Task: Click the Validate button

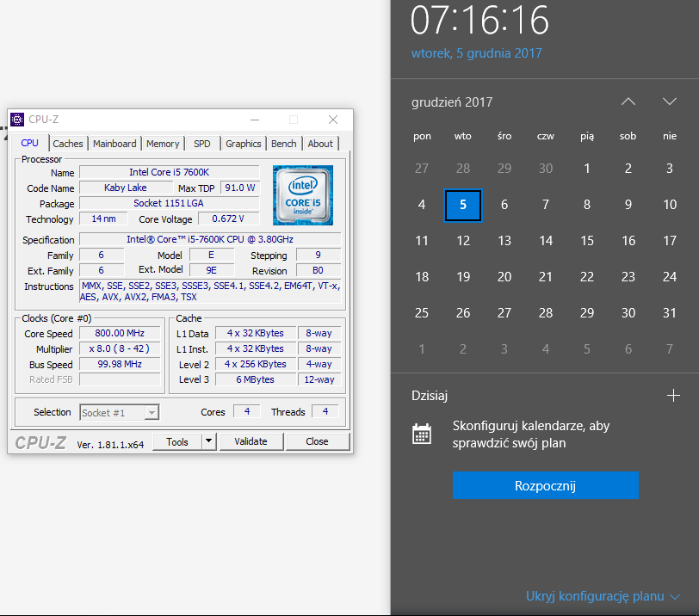Action: [x=251, y=441]
